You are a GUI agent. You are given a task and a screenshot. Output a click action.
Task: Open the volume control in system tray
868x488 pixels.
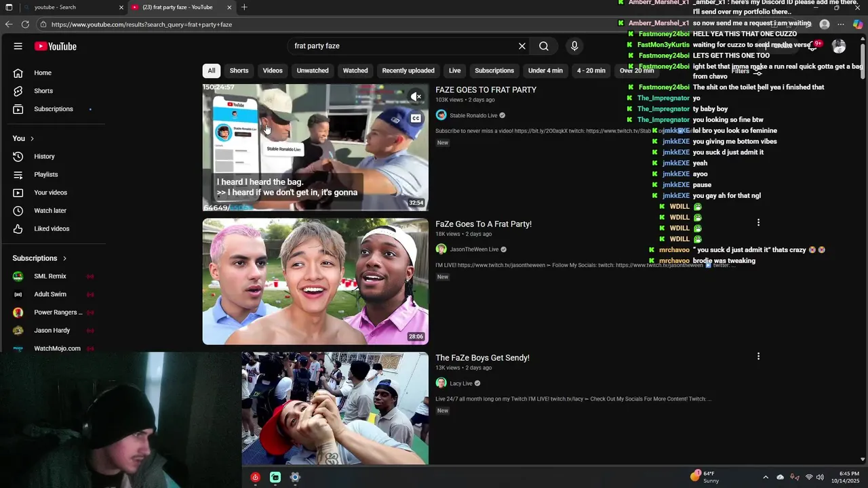pyautogui.click(x=820, y=477)
